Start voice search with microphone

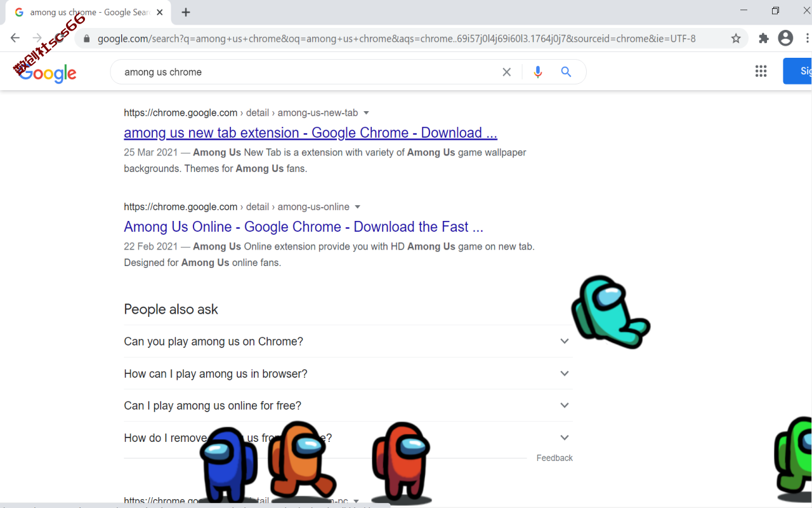(538, 72)
